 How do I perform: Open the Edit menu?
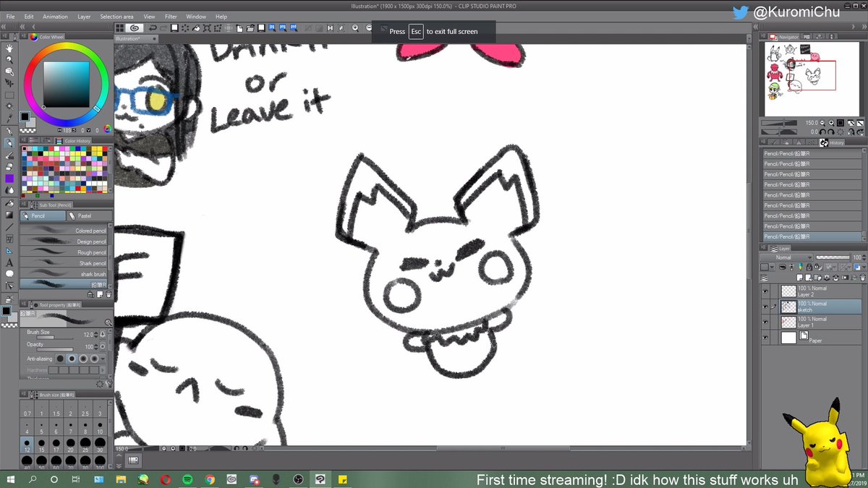pyautogui.click(x=29, y=16)
